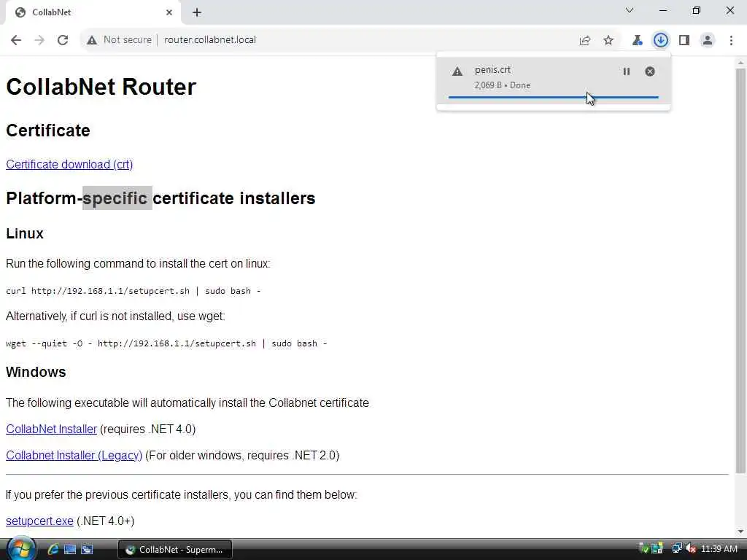Image resolution: width=747 pixels, height=560 pixels.
Task: Select the router.collabnet.local address bar
Action: [x=210, y=40]
